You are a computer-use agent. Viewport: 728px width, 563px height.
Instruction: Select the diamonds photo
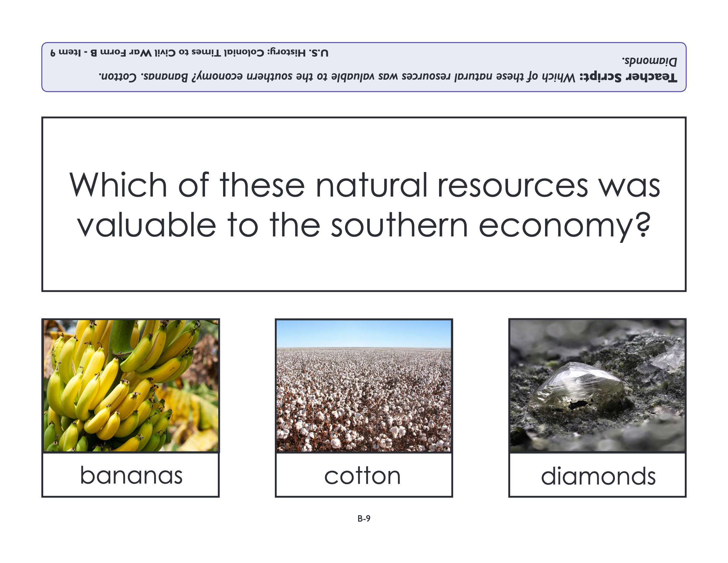597,385
